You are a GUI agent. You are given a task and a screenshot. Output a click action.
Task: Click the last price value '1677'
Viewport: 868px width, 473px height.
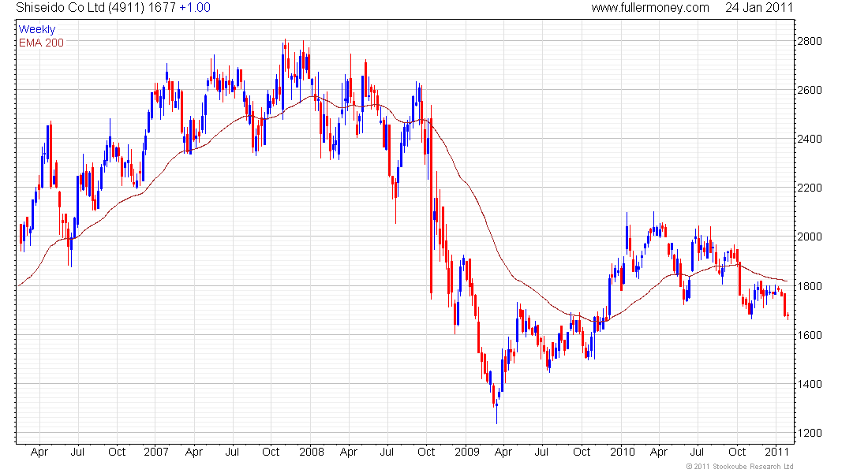click(x=163, y=8)
